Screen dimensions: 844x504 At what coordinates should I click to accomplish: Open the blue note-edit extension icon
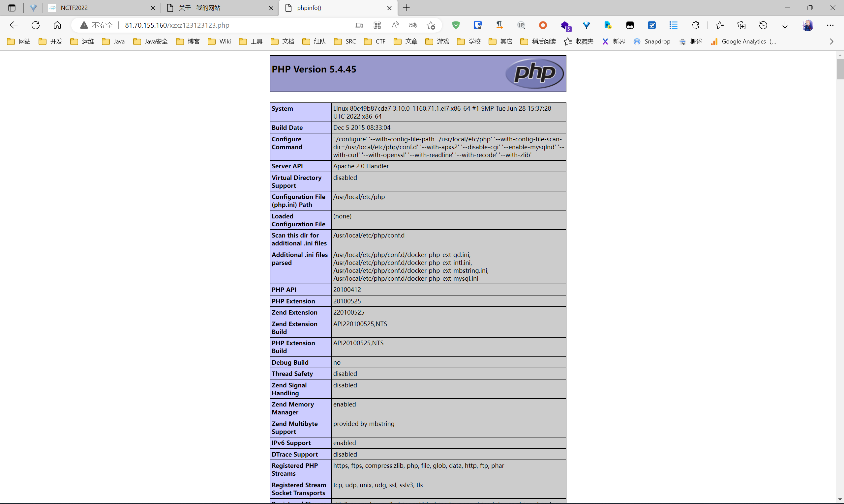651,25
